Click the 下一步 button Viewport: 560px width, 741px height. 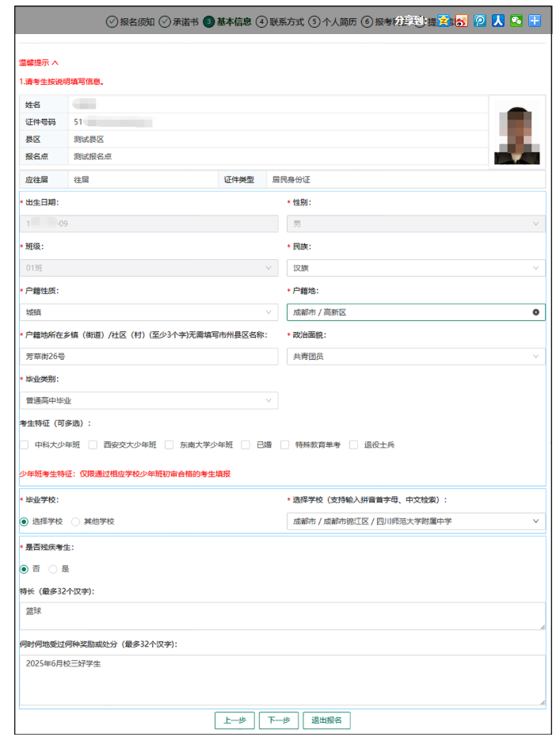pos(279,720)
